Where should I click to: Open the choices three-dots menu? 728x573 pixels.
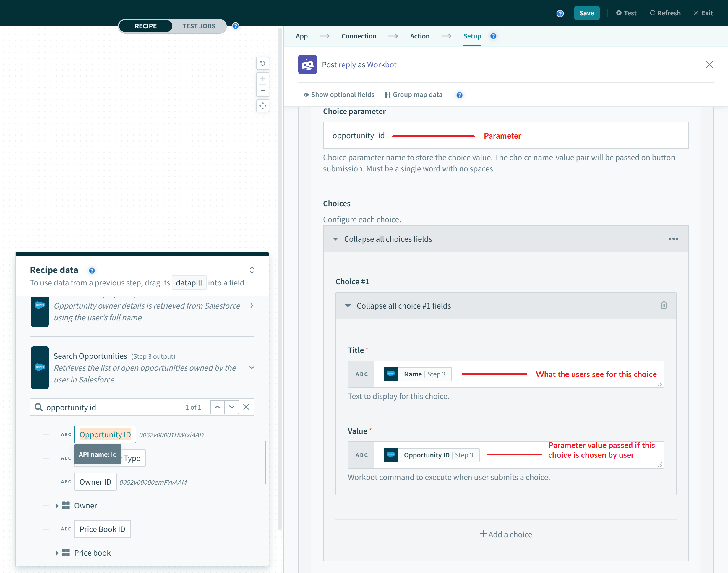pos(673,239)
